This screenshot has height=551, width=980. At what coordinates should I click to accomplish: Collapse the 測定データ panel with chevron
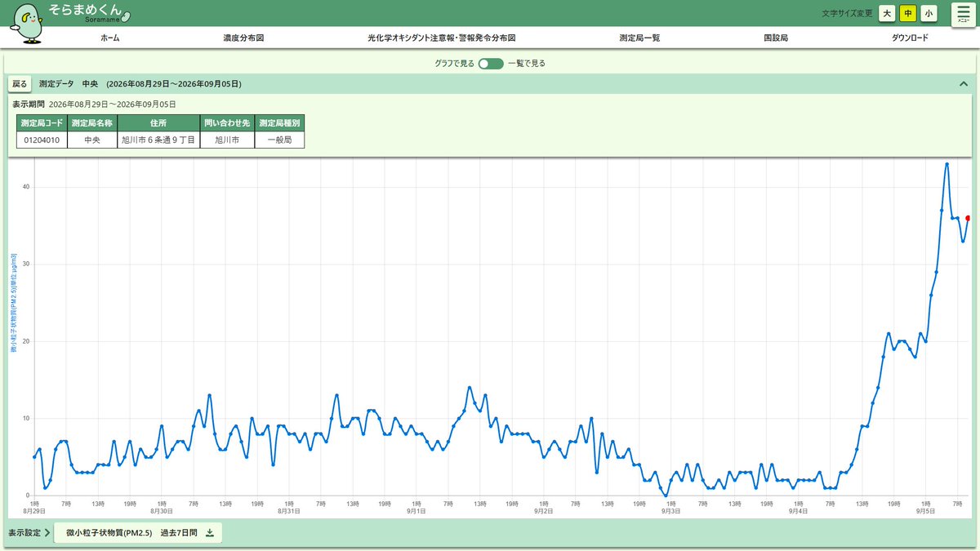963,84
